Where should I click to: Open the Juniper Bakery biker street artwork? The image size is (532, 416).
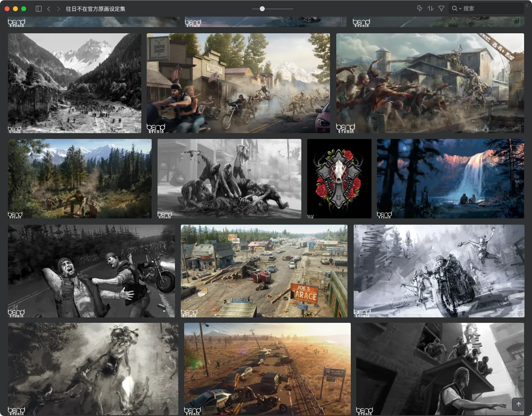pyautogui.click(x=238, y=83)
